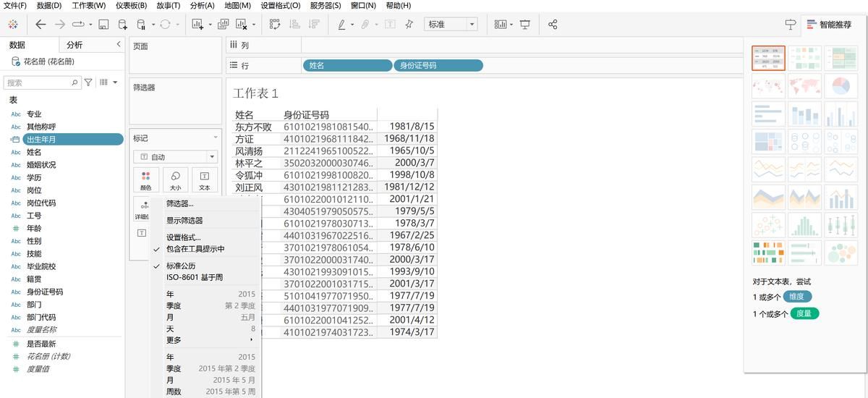Collapse the data pane with the chevron
The height and width of the screenshot is (398, 868).
[119, 44]
